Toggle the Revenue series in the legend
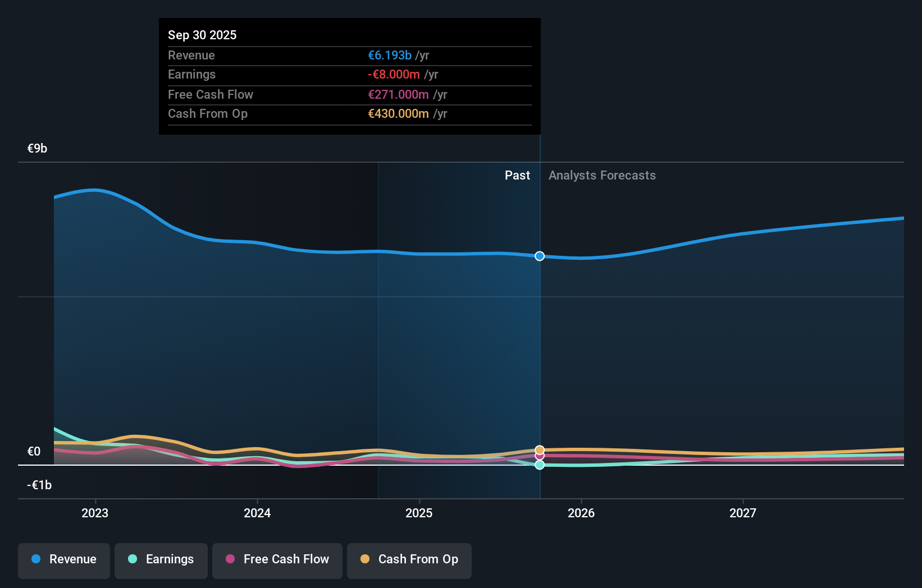The image size is (922, 588). (64, 561)
